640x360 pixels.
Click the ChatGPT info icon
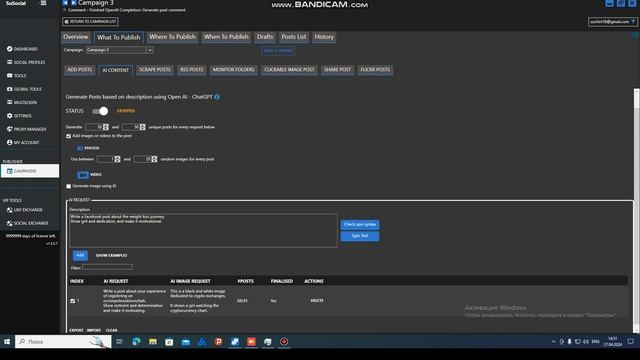217,97
